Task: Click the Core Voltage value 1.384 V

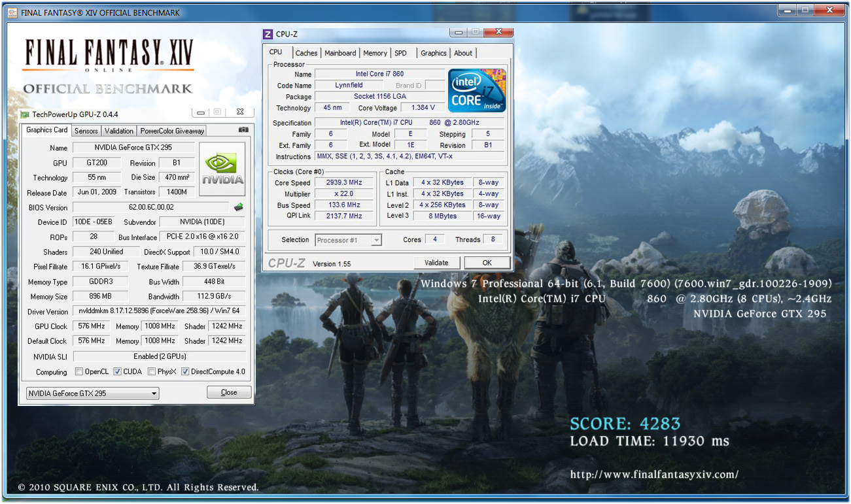Action: point(422,107)
